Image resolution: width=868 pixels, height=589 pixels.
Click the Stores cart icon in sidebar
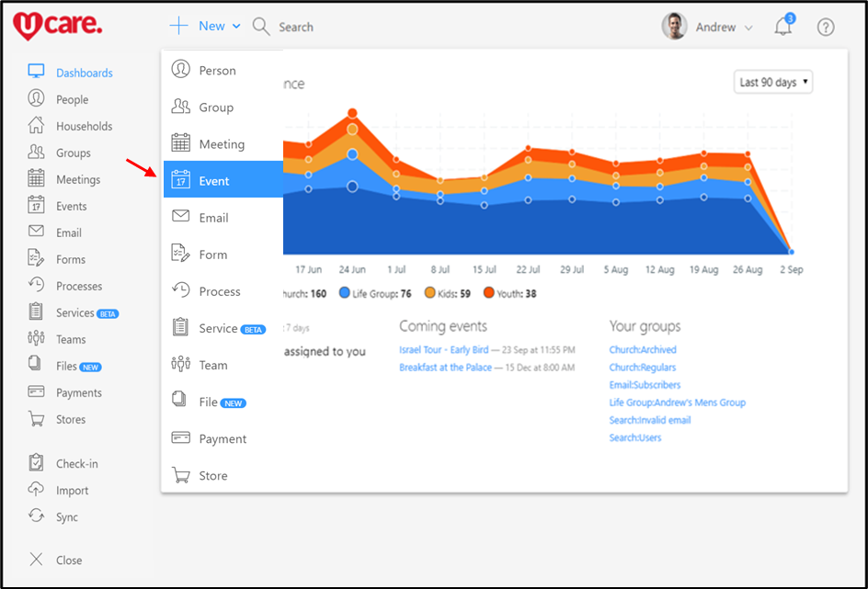coord(36,419)
